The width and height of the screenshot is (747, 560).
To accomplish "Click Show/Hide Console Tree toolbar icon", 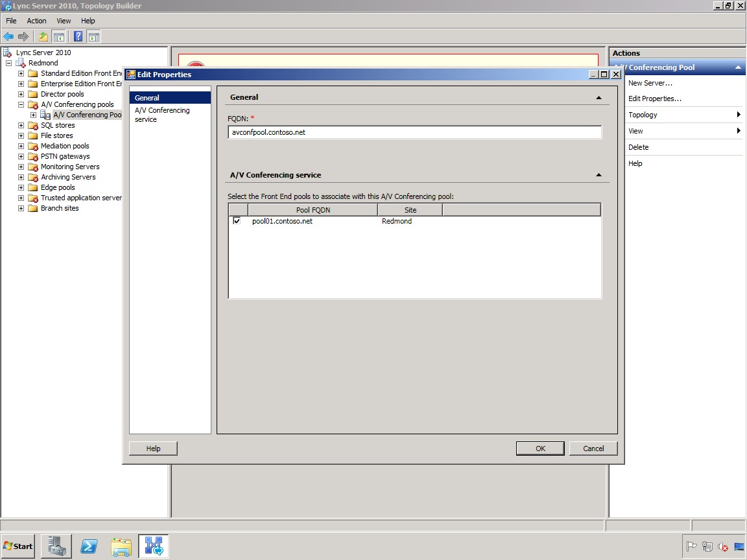I will 58,37.
